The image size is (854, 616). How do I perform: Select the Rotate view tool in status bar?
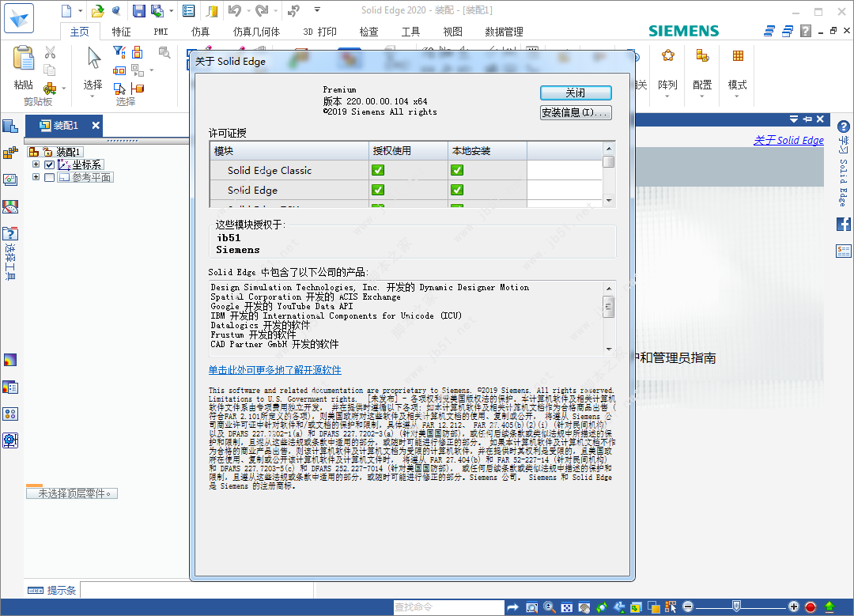coord(601,607)
